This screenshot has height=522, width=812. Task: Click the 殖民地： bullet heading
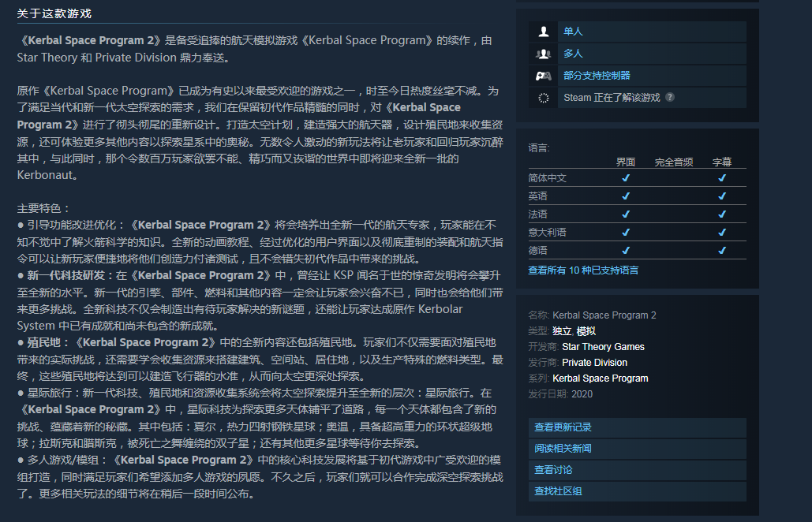click(x=49, y=342)
